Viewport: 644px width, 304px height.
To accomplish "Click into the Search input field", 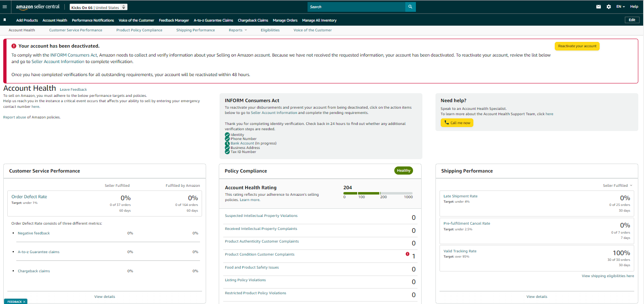I will coord(356,7).
